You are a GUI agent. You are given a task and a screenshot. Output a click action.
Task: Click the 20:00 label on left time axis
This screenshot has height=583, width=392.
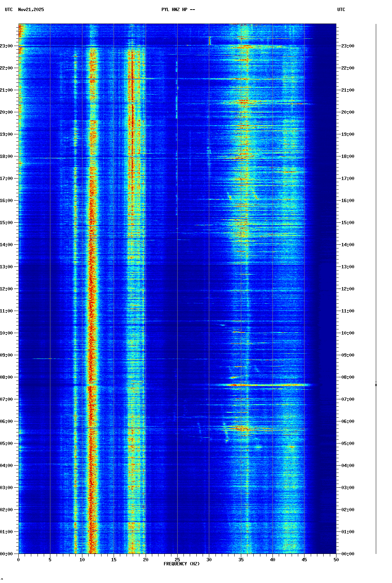coord(7,112)
